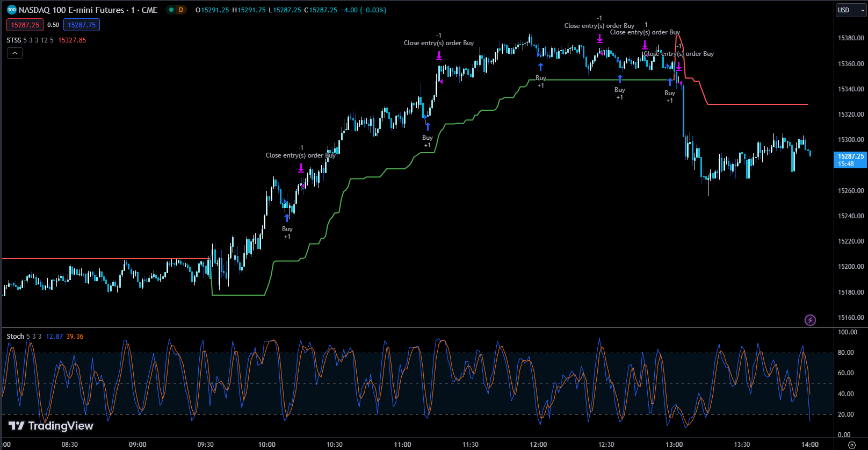Click the 12:30 time axis label
868x450 pixels.
[x=606, y=445]
